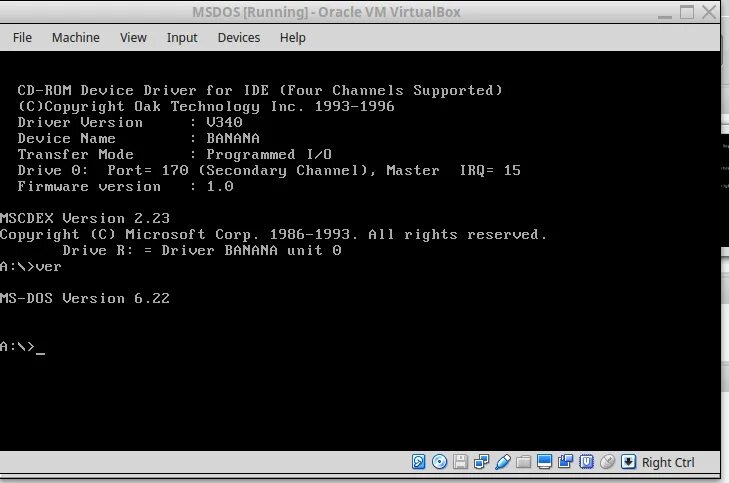
Task: Open the View menu
Action: (133, 38)
